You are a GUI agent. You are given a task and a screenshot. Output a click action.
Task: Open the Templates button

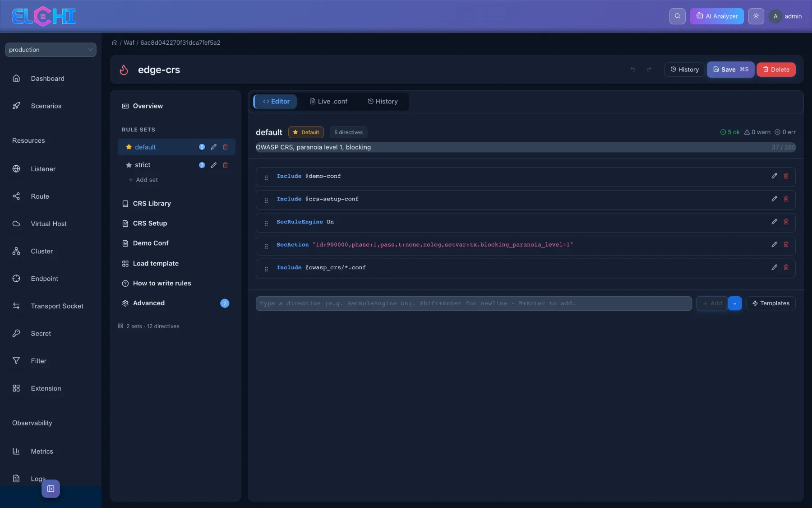click(770, 303)
